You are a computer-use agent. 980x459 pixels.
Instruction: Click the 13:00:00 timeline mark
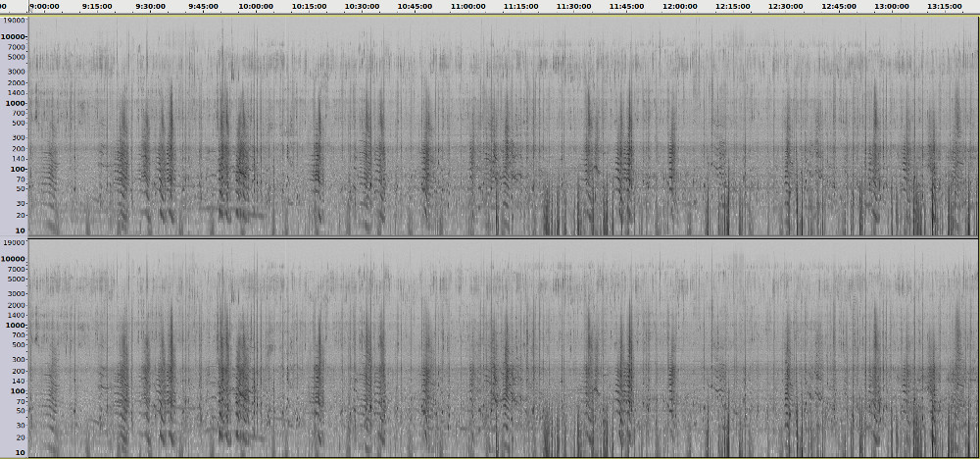tap(891, 6)
